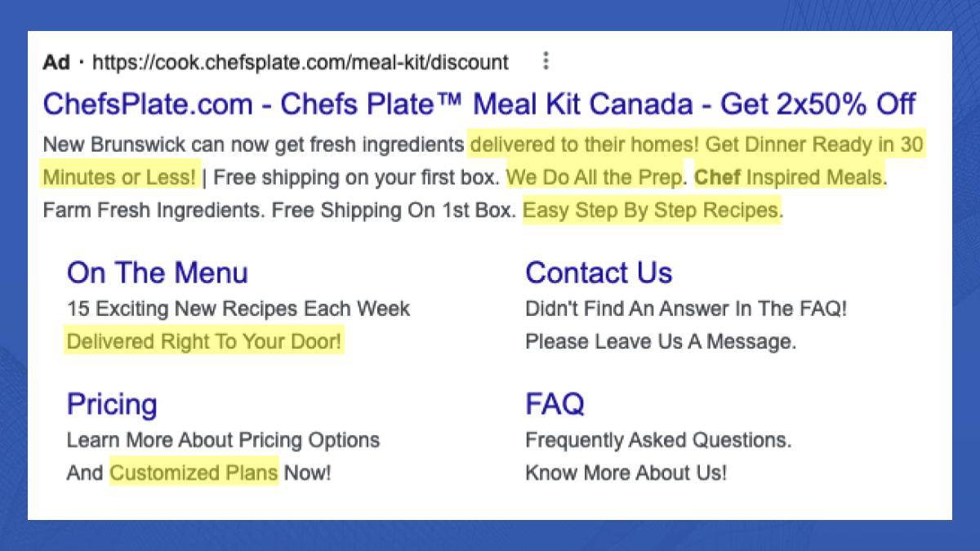Click the ChefsPlate.com ad headline link
980x551 pixels.
(479, 104)
